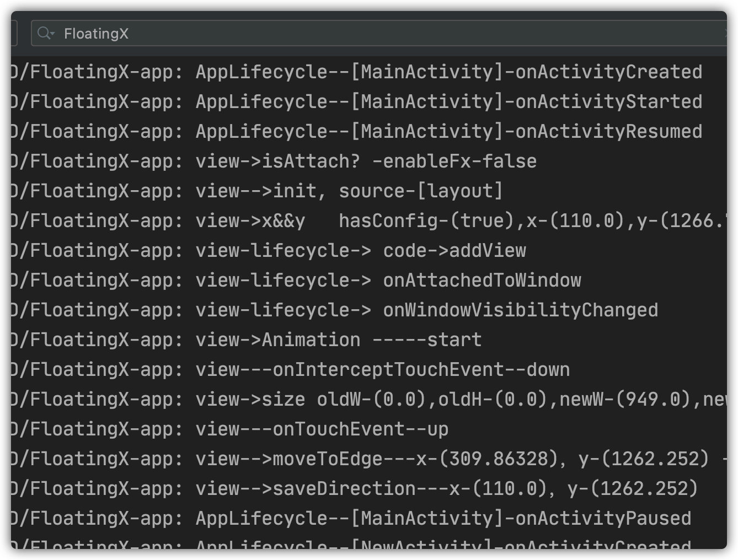This screenshot has height=560, width=738.
Task: Clear the search text with the X icon
Action: coord(725,34)
